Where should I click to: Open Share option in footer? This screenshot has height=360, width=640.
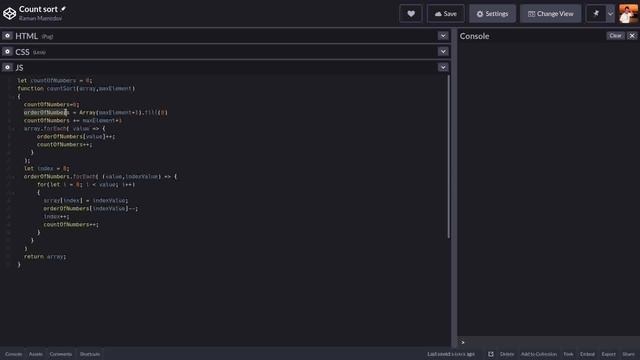click(x=629, y=354)
